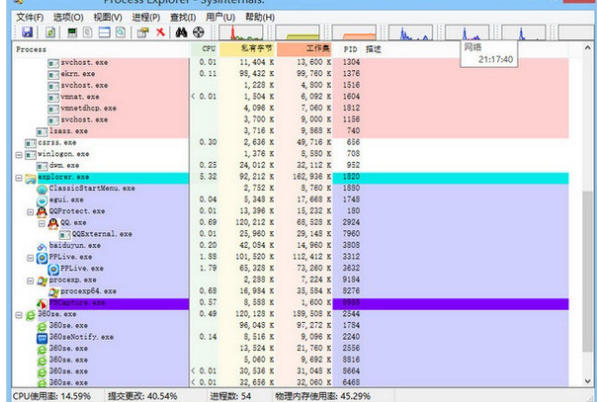Click the icon of PPLive.exe PID 3312

click(42, 258)
